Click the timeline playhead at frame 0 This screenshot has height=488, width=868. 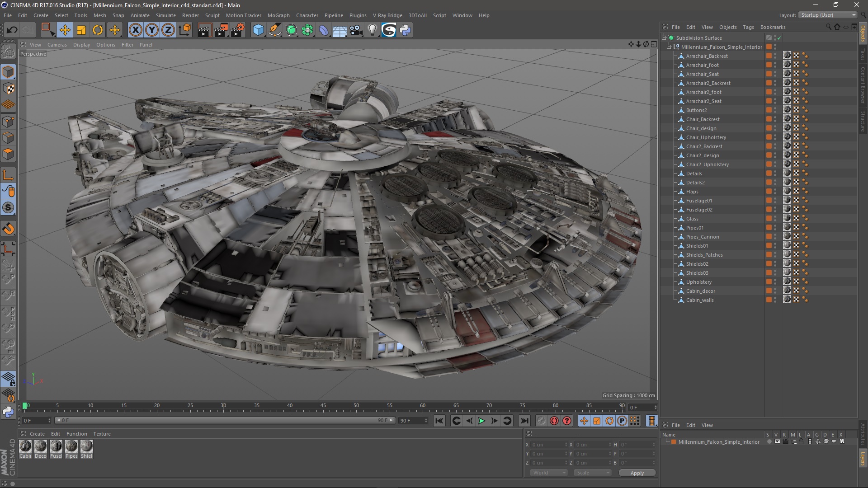coord(25,406)
